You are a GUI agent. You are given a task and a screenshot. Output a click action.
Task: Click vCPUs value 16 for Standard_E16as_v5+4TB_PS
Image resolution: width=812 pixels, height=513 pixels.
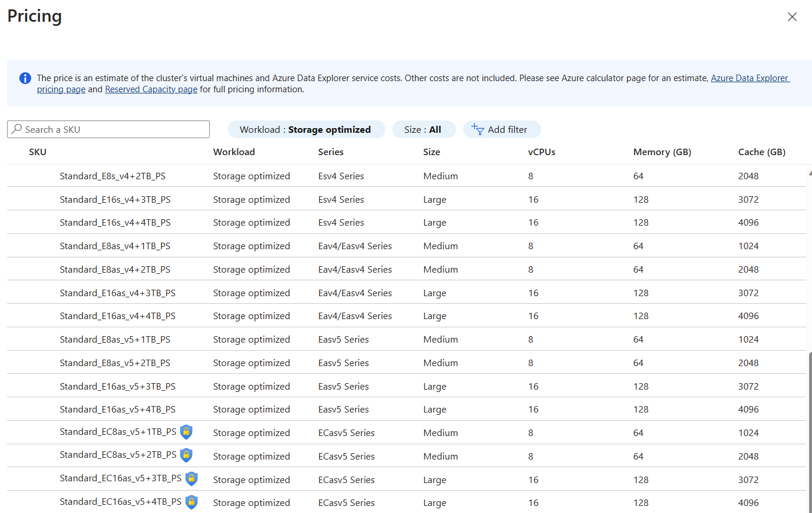[533, 409]
